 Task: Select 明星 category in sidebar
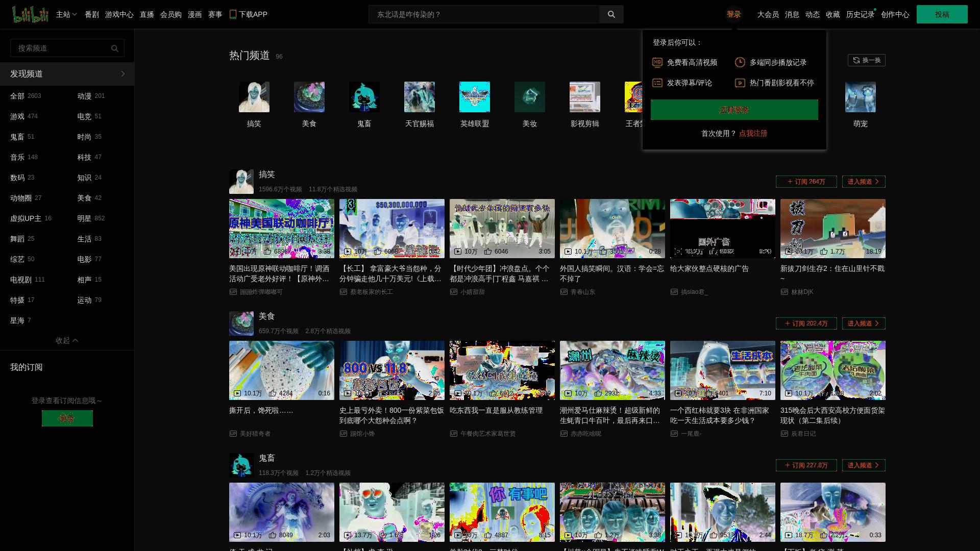click(91, 218)
